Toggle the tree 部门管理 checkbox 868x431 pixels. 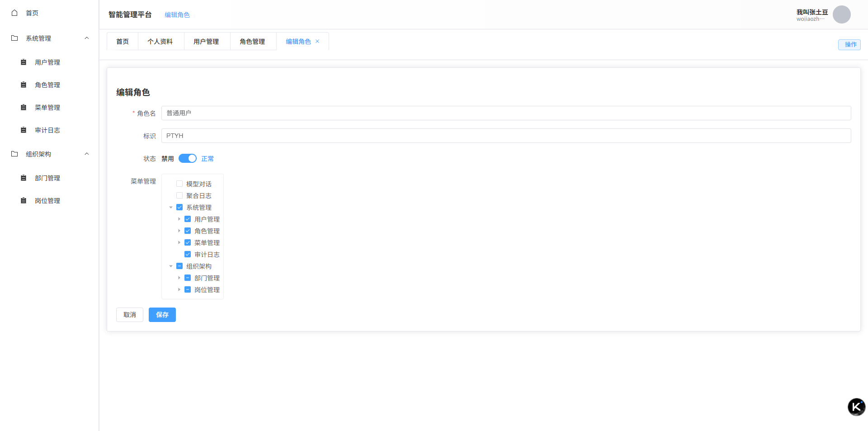[x=188, y=278]
